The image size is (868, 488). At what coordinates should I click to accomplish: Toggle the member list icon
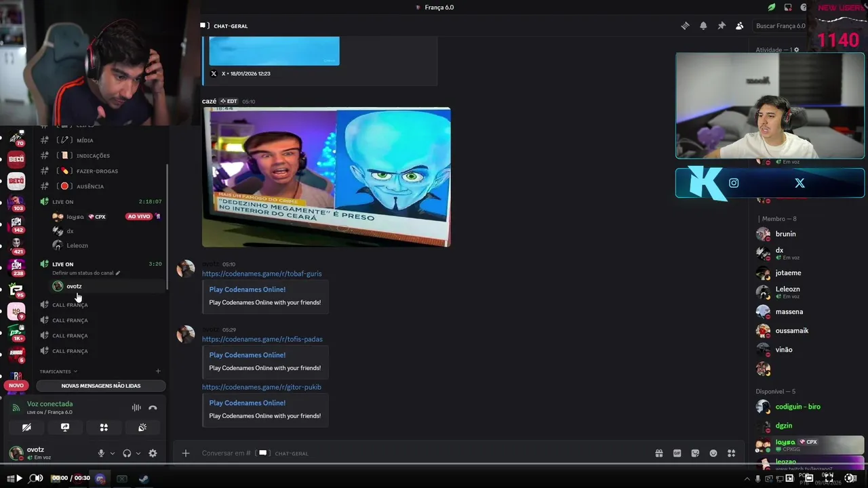click(740, 26)
